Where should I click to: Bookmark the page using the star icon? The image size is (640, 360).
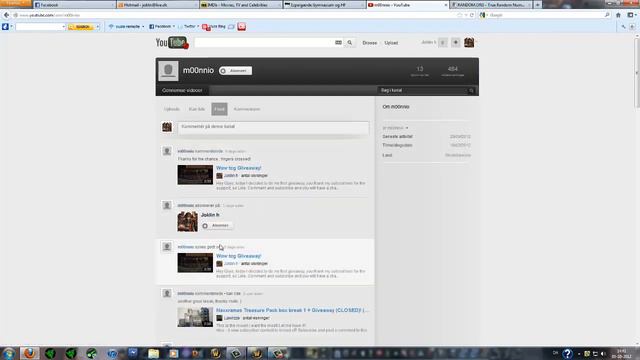point(460,15)
